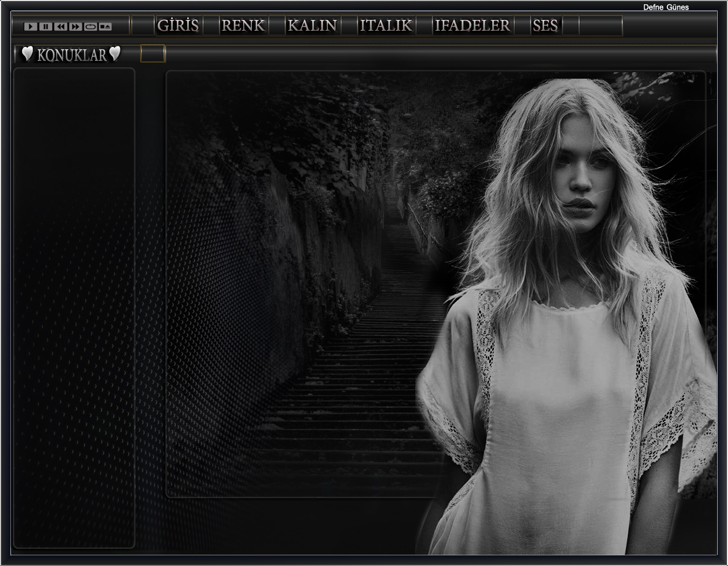The image size is (728, 566).
Task: Click inside the guests list panel
Action: [74, 307]
